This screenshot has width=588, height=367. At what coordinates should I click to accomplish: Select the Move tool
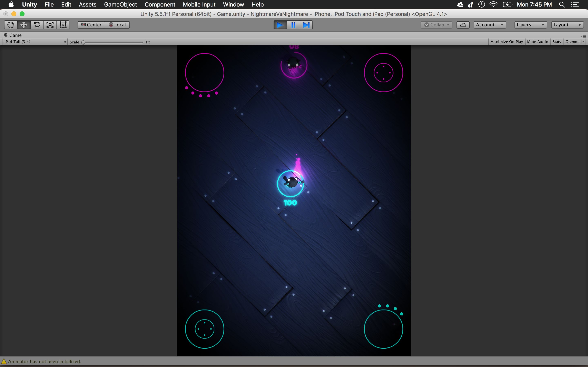(x=24, y=25)
